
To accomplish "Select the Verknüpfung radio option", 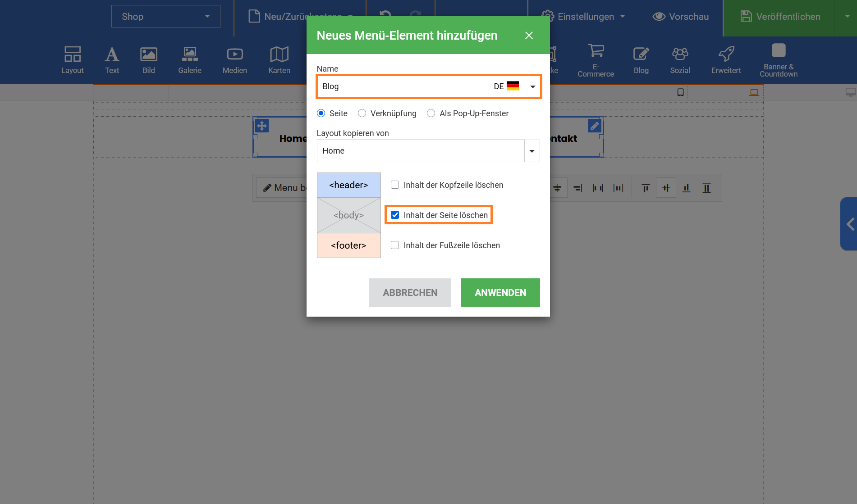I will [362, 114].
